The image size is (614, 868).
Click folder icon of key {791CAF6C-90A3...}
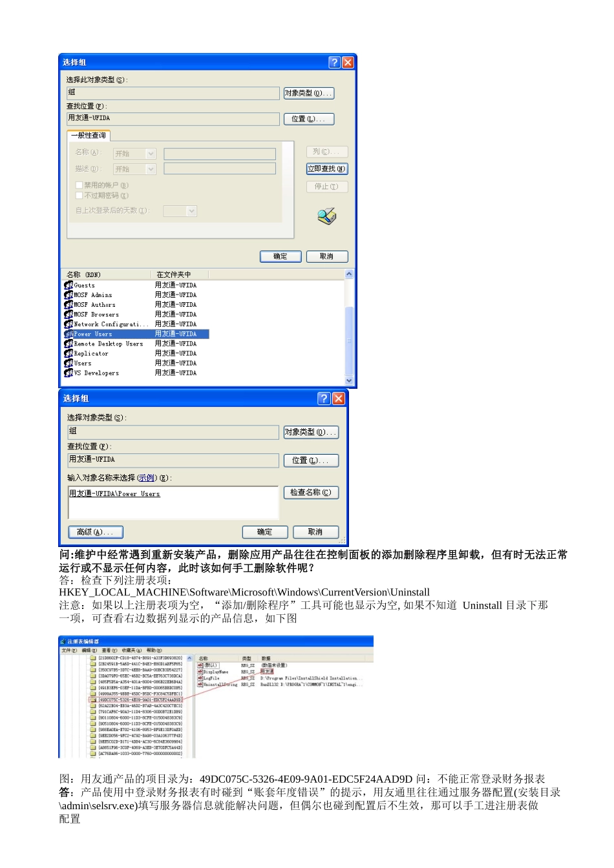93,712
